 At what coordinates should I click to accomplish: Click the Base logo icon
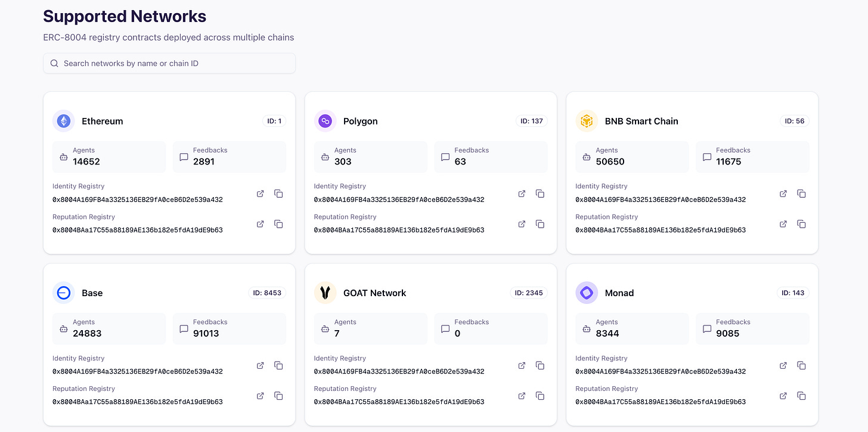[x=64, y=293]
